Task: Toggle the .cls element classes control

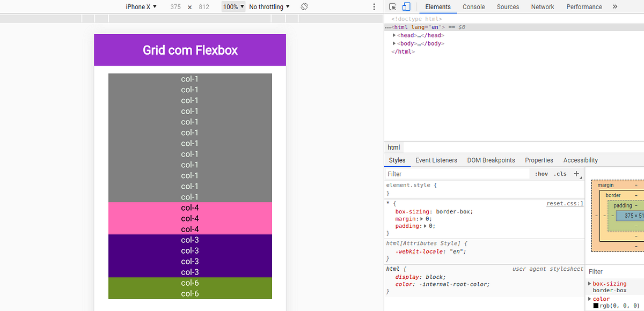Action: (x=560, y=174)
